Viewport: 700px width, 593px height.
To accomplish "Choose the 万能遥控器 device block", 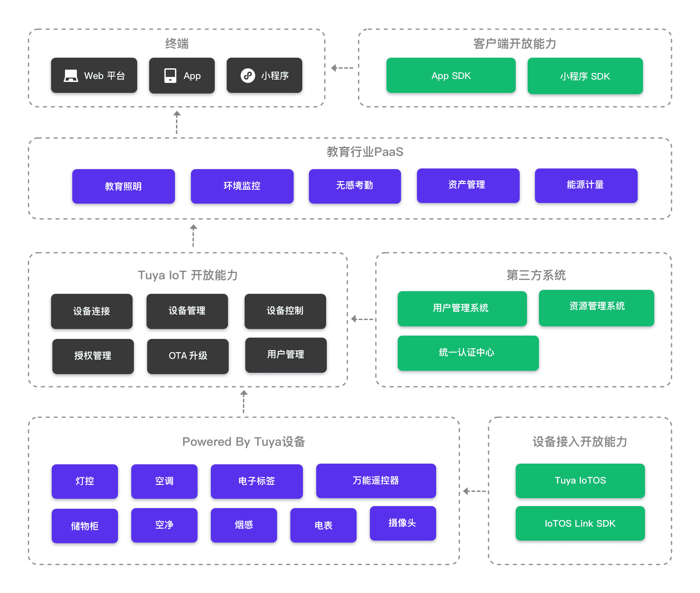I will [376, 481].
